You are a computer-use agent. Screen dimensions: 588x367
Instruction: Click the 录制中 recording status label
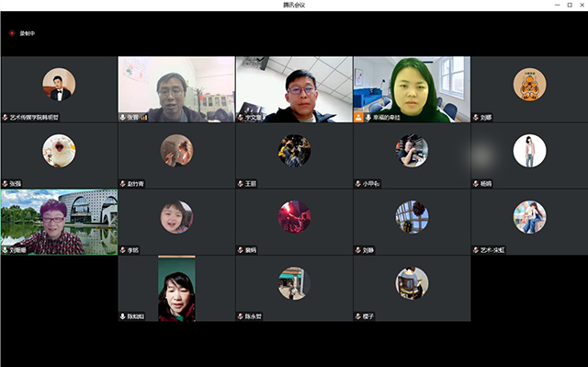click(28, 33)
